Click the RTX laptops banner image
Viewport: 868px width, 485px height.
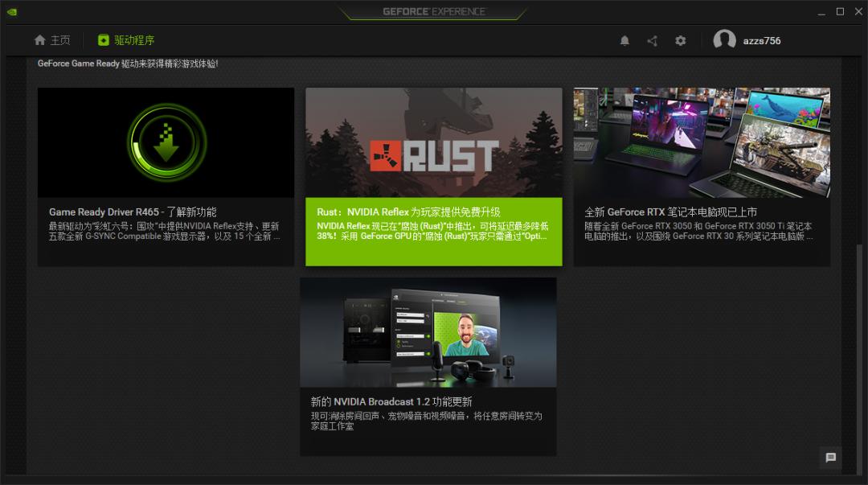702,142
